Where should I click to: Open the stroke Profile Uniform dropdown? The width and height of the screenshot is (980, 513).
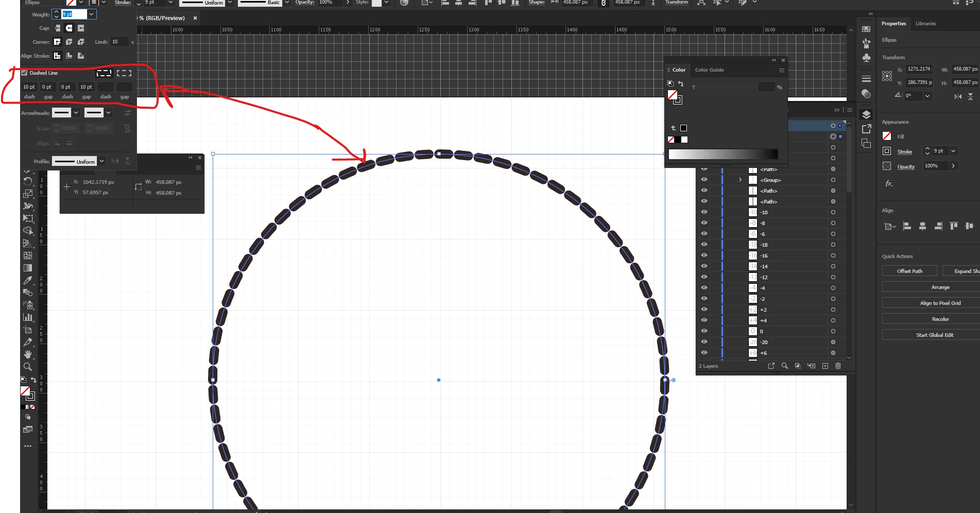click(102, 161)
